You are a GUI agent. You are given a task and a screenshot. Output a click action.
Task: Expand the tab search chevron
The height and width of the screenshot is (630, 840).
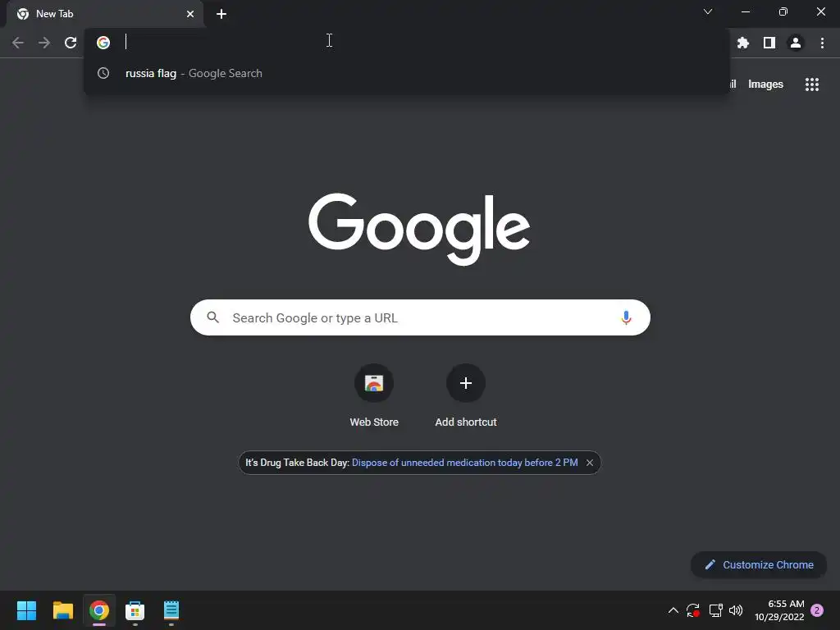pyautogui.click(x=708, y=11)
